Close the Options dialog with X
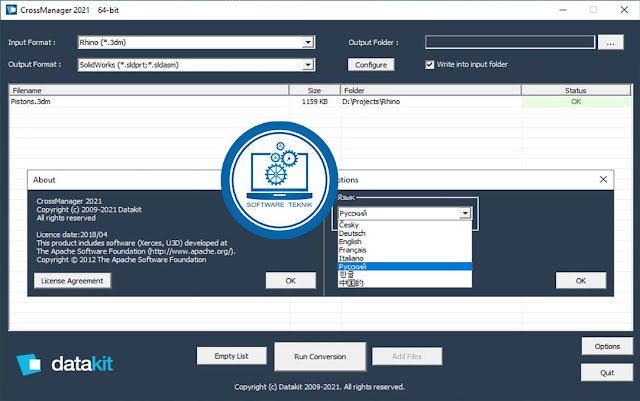640x401 pixels. pos(603,179)
